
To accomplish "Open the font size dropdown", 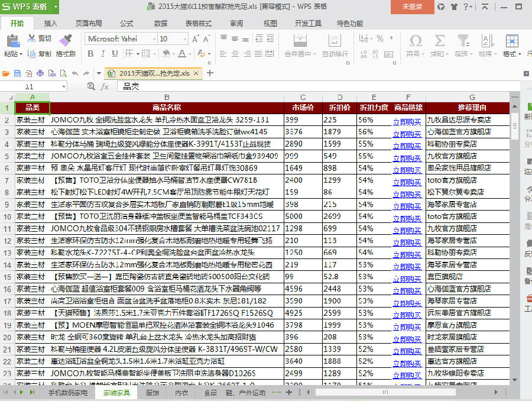I will point(185,39).
